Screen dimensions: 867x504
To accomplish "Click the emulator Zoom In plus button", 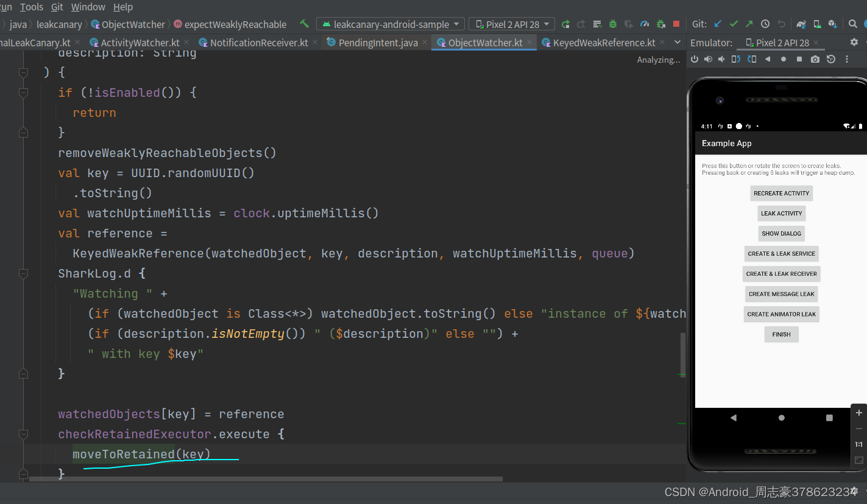I will pos(859,413).
